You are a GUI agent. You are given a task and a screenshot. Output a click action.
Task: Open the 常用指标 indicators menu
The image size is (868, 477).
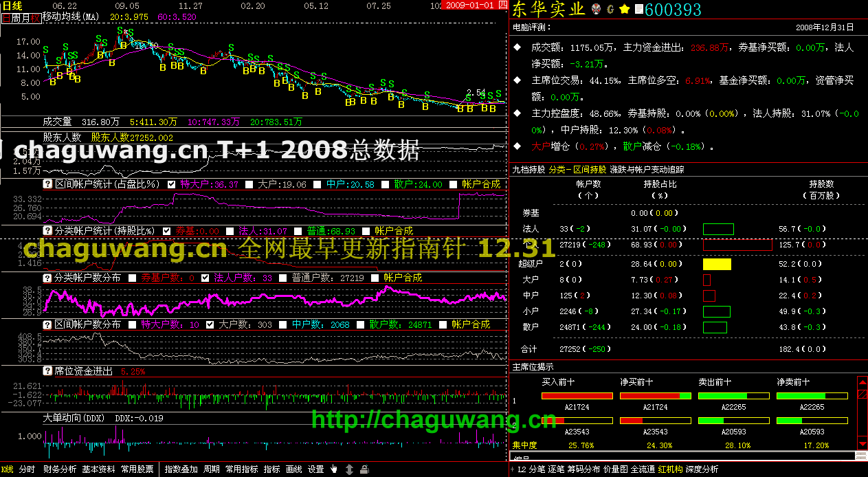[241, 469]
